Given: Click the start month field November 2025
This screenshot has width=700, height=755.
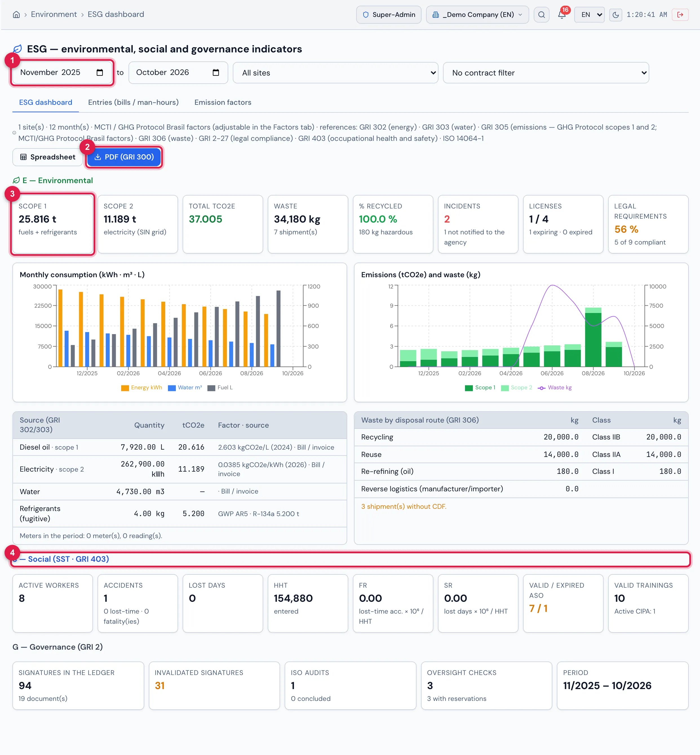Looking at the screenshot, I should pyautogui.click(x=62, y=72).
